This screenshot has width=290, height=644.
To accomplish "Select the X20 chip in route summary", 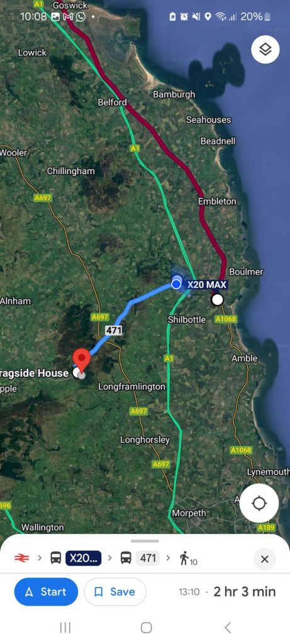I will (84, 558).
